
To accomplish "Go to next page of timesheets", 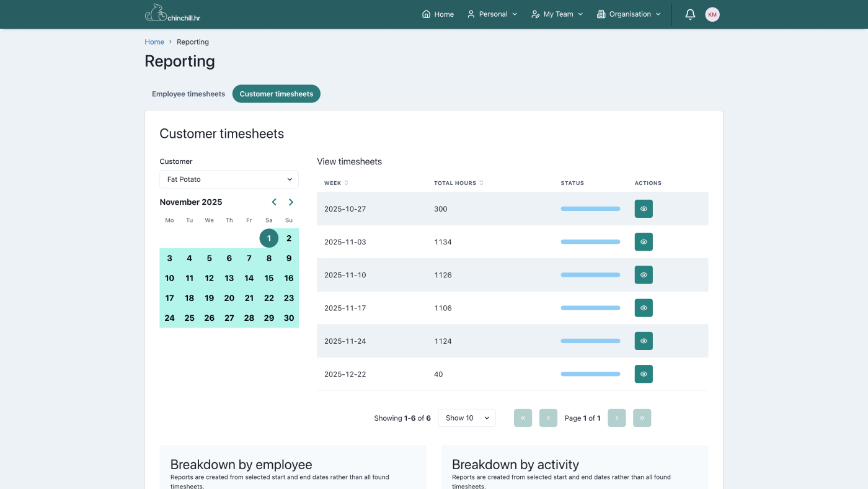I will click(617, 418).
